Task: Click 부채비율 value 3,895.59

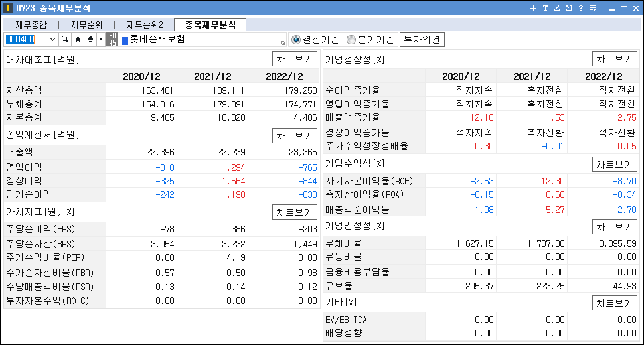Action: 617,243
